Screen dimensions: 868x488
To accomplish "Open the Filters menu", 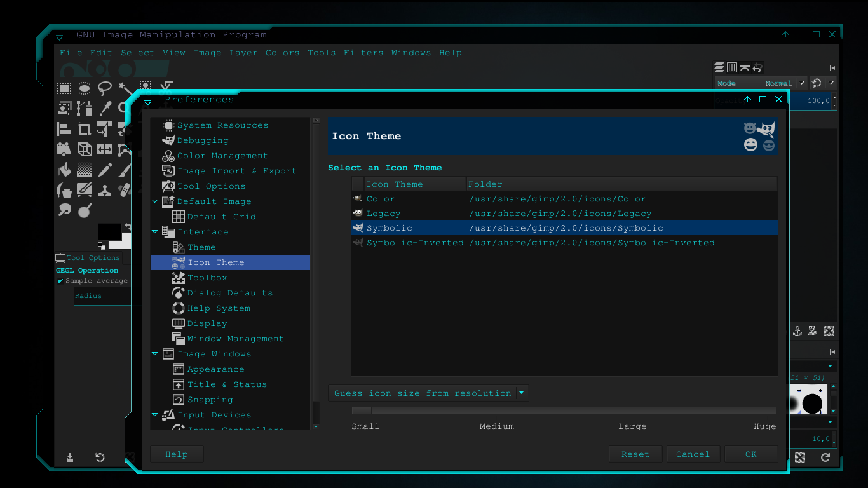I will (363, 53).
